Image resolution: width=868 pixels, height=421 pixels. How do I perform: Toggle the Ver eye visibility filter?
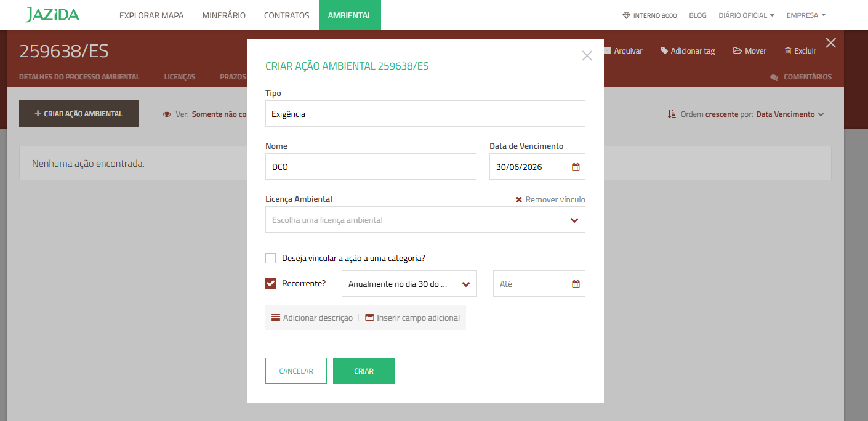pos(167,114)
